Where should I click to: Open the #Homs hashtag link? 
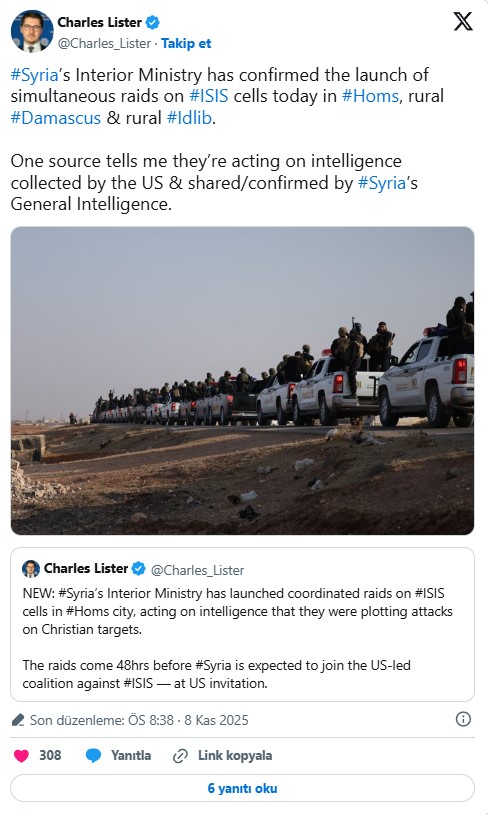(370, 96)
